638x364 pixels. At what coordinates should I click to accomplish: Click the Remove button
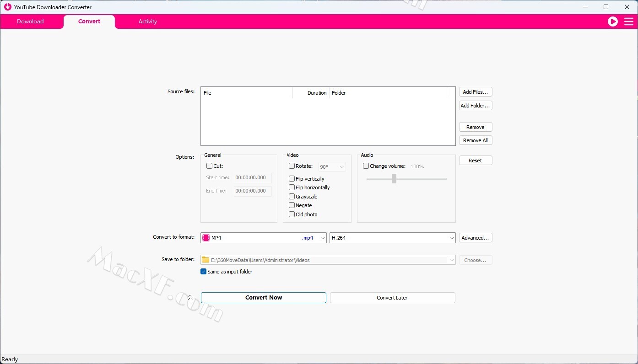(x=476, y=127)
